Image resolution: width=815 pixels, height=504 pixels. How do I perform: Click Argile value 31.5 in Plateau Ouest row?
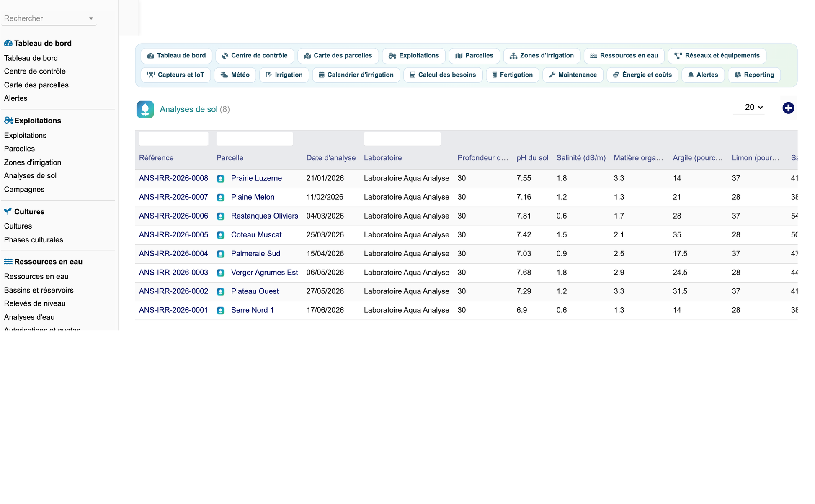(680, 291)
